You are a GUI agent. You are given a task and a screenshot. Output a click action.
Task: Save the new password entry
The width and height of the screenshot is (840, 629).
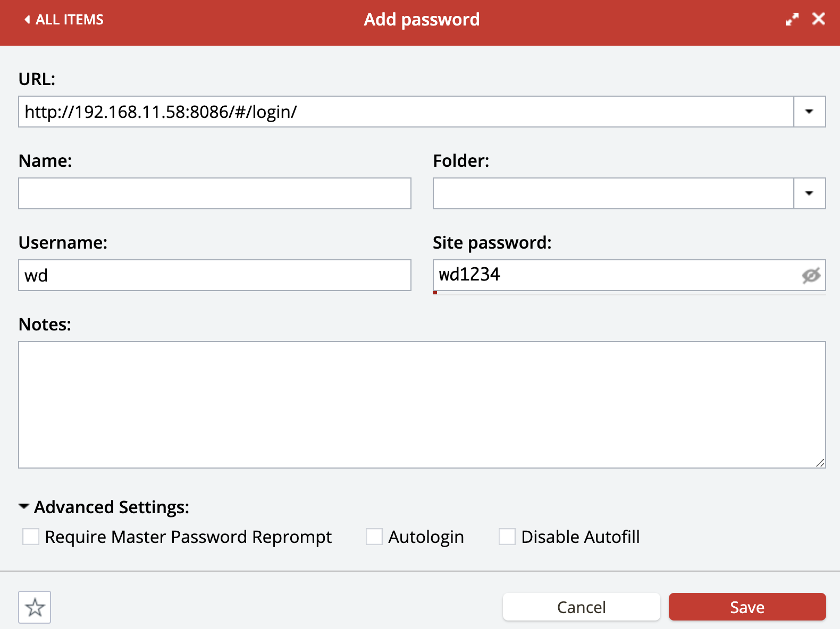pyautogui.click(x=747, y=607)
